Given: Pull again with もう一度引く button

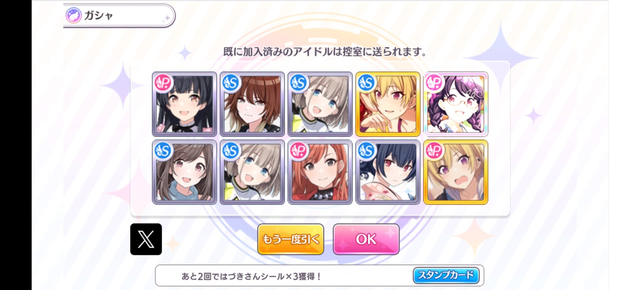Looking at the screenshot, I should point(290,239).
